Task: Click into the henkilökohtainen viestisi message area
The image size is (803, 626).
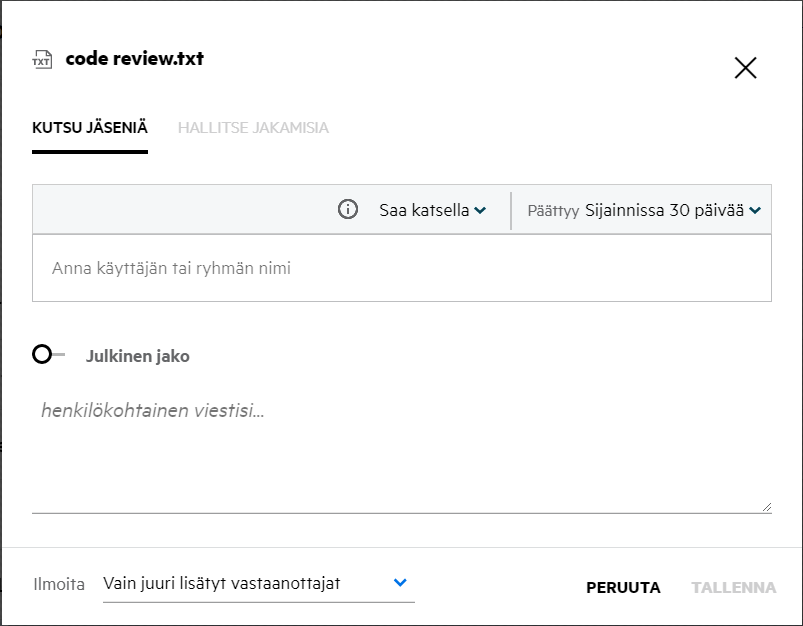Action: coord(400,450)
